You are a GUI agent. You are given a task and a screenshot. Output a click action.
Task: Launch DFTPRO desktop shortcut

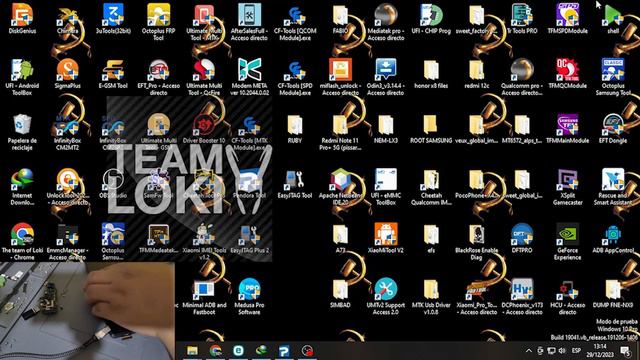point(522,234)
